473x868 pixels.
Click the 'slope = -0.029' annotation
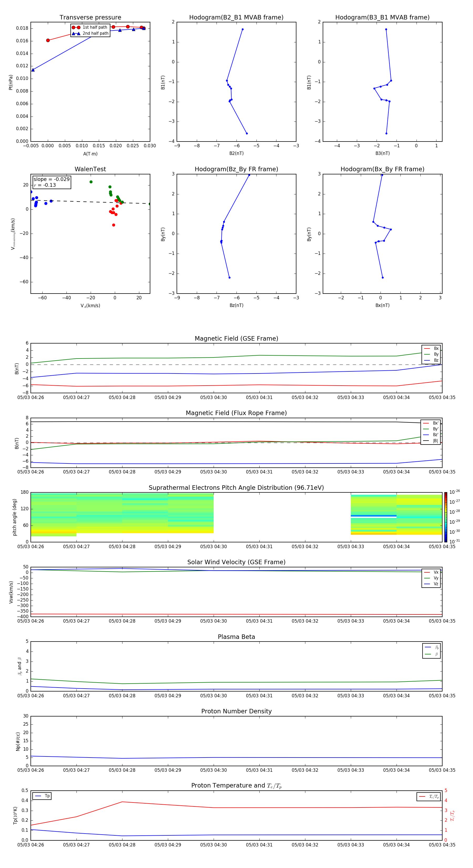point(52,179)
